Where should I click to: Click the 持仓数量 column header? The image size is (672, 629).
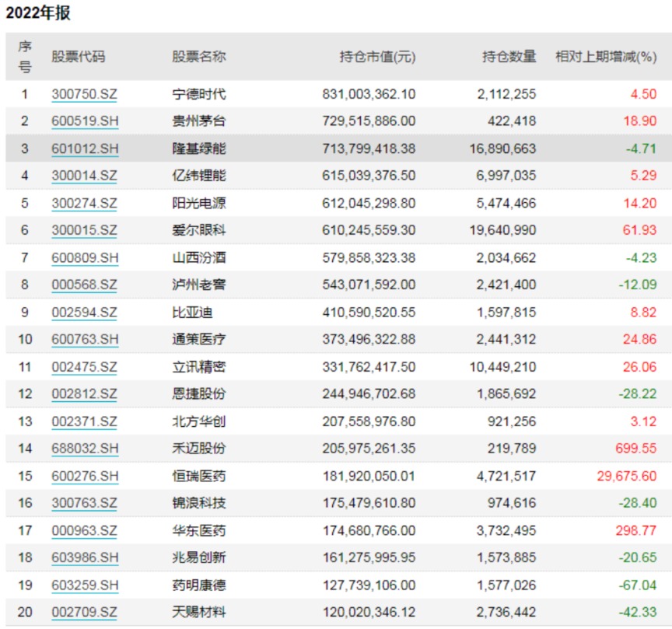(x=509, y=57)
